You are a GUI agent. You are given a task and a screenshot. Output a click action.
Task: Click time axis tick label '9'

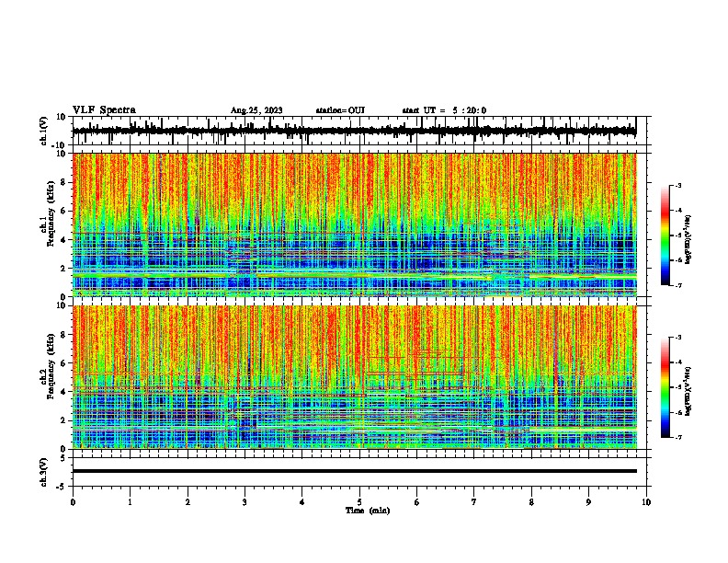coord(588,502)
